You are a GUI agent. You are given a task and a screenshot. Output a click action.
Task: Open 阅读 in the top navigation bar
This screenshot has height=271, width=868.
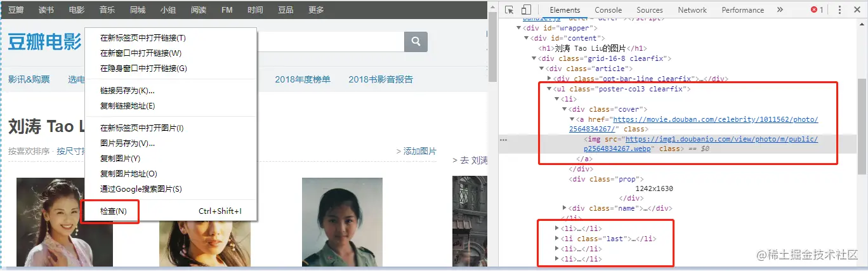click(198, 10)
